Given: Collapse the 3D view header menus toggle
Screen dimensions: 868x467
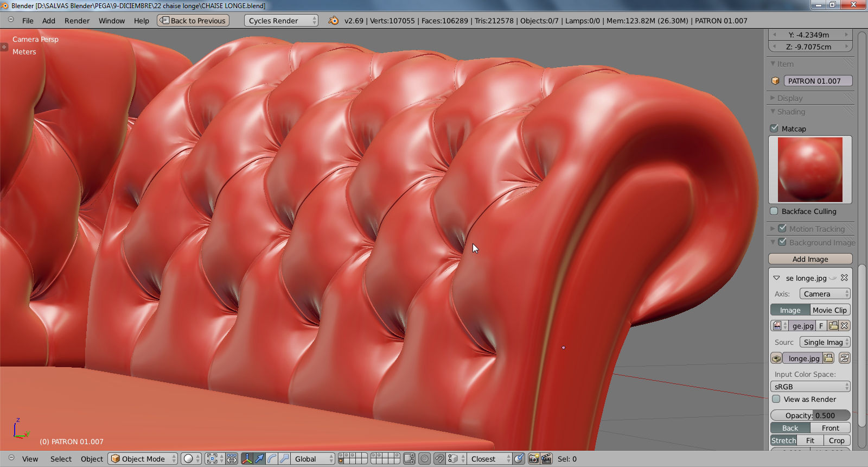Looking at the screenshot, I should pyautogui.click(x=11, y=458).
